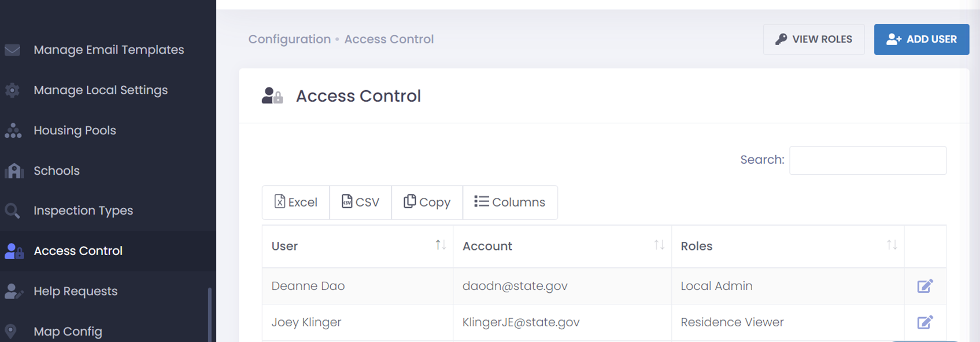Viewport: 980px width, 342px height.
Task: Click the gear icon beside Manage Local Settings
Action: (x=12, y=90)
